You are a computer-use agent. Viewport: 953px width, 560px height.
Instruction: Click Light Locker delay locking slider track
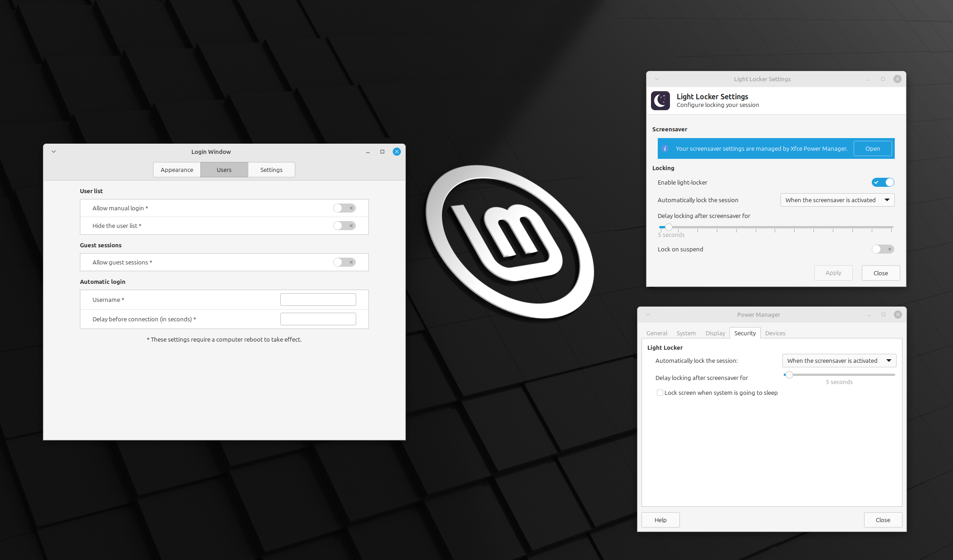click(x=776, y=227)
